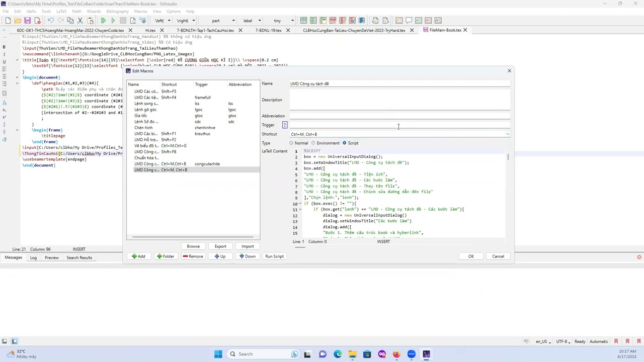Image resolution: width=644 pixels, height=362 pixels.
Task: Click the Compile single green arrow icon
Action: click(x=113, y=21)
